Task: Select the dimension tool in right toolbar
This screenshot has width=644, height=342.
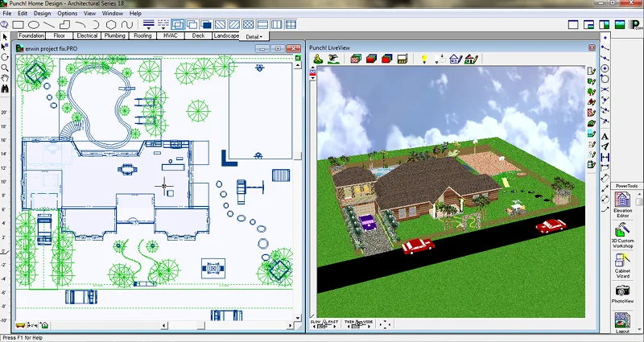Action: [x=605, y=157]
